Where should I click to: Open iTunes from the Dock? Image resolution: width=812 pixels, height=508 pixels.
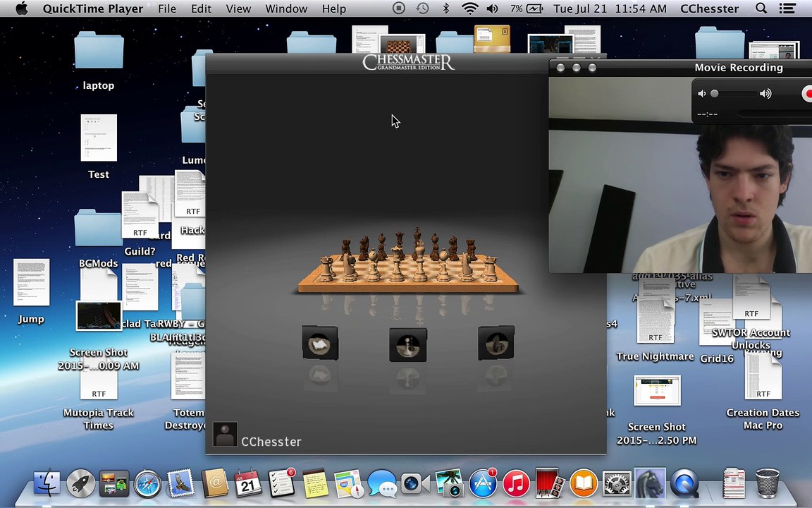[516, 483]
